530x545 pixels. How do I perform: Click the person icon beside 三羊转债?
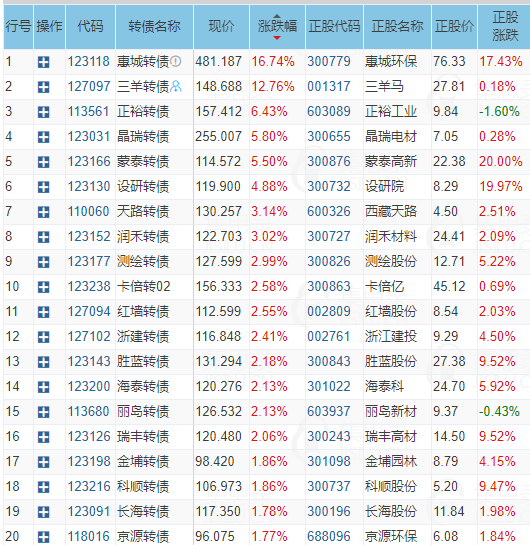point(176,86)
